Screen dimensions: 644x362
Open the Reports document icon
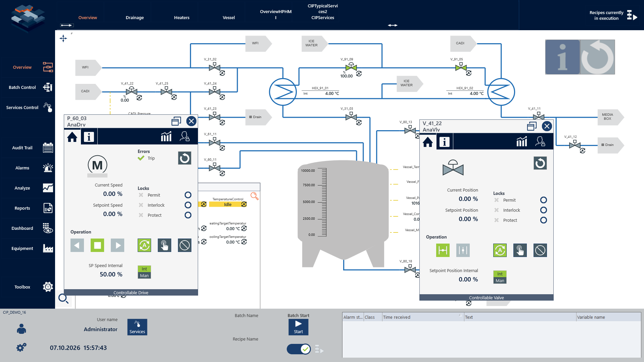click(48, 208)
